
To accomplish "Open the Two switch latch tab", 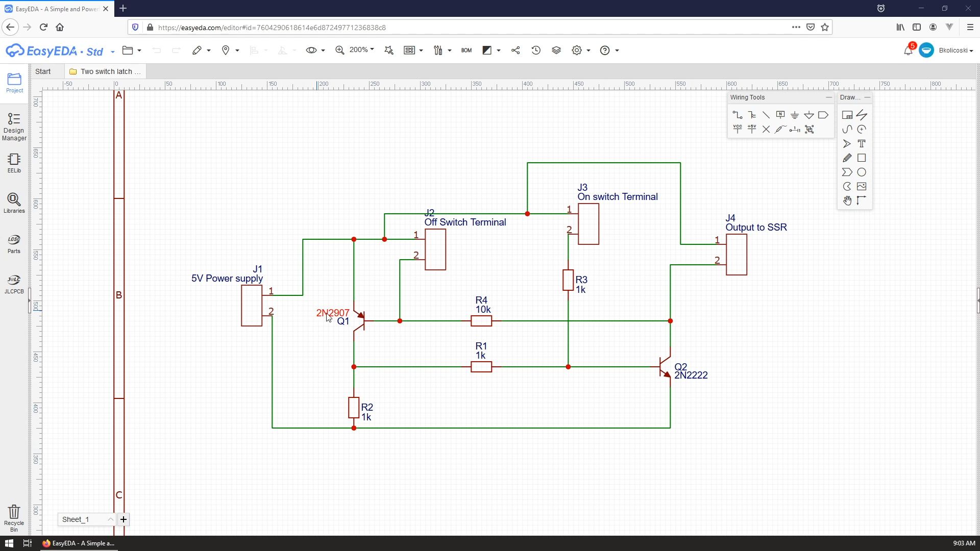I will click(106, 71).
